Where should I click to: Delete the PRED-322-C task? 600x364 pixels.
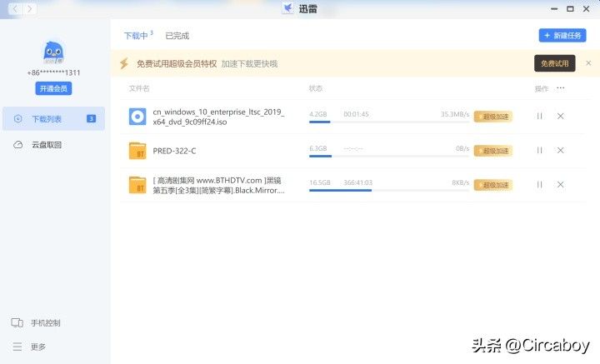click(x=561, y=150)
